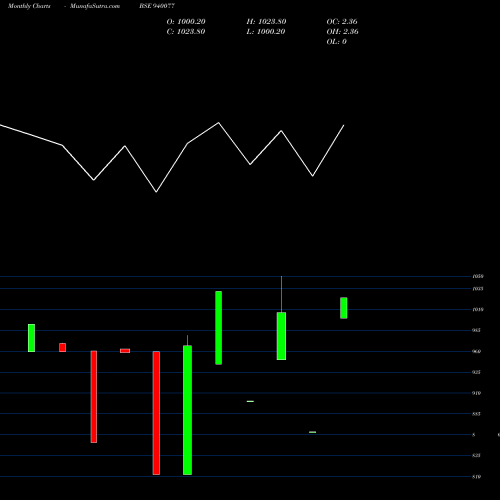The height and width of the screenshot is (500, 500).
Task: Click the 985 price axis label
Action: tap(476, 330)
